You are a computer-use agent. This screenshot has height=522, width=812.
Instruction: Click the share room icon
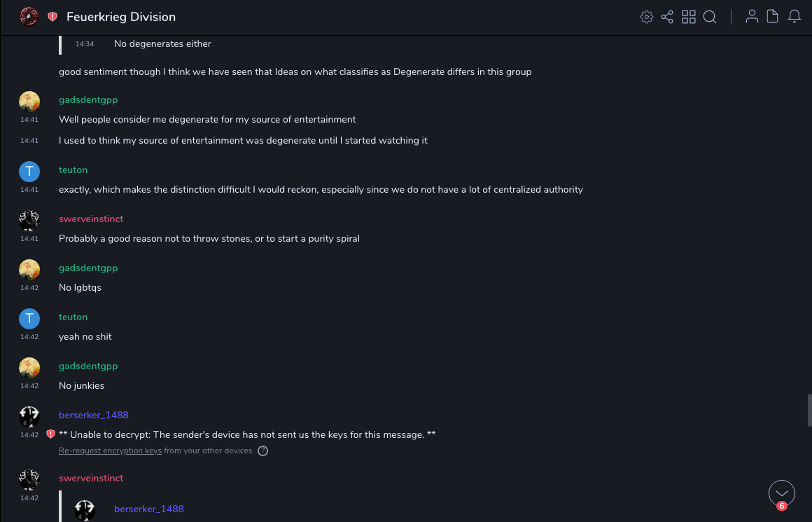(667, 17)
